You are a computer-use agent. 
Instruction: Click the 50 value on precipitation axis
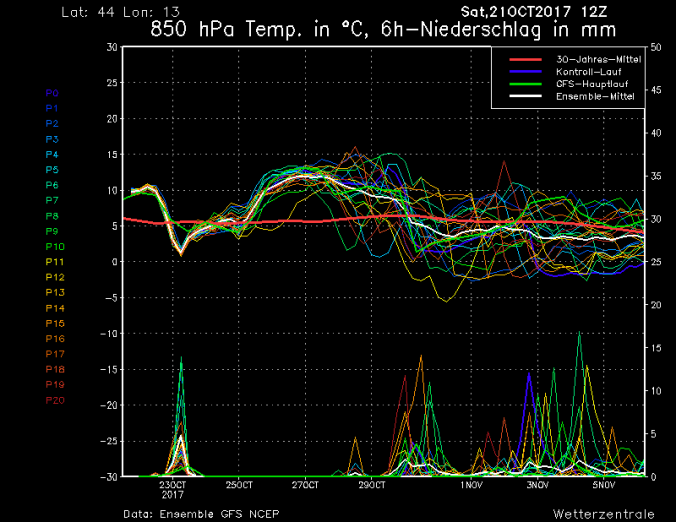click(x=655, y=47)
